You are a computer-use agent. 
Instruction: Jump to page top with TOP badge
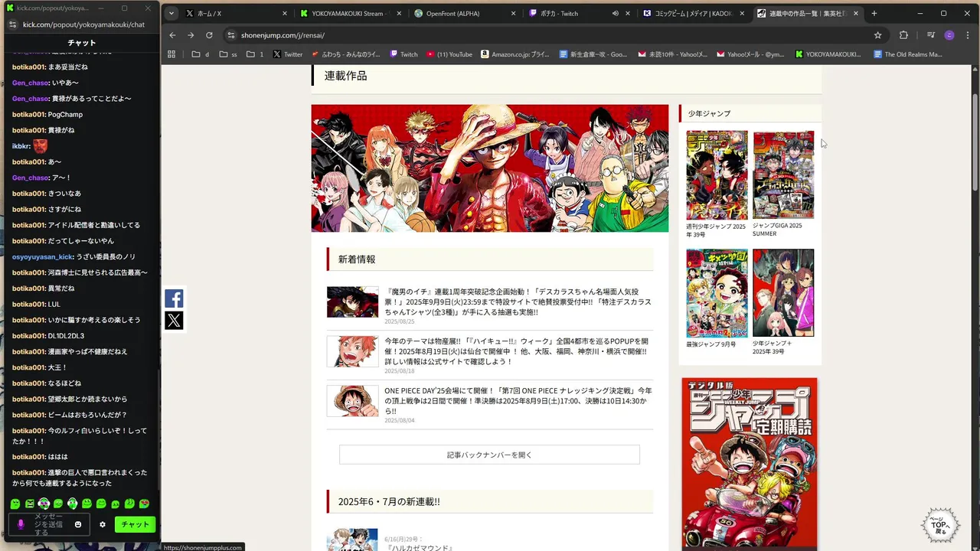(940, 525)
